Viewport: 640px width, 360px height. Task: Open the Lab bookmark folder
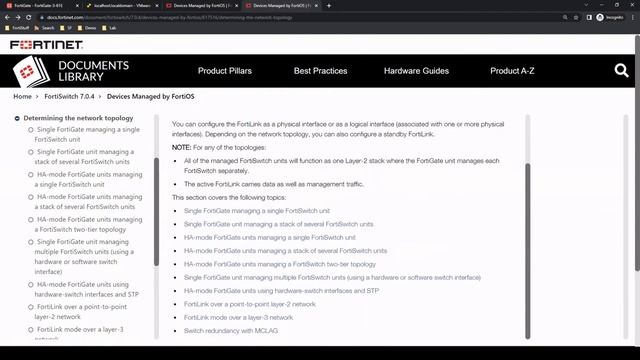[x=109, y=28]
